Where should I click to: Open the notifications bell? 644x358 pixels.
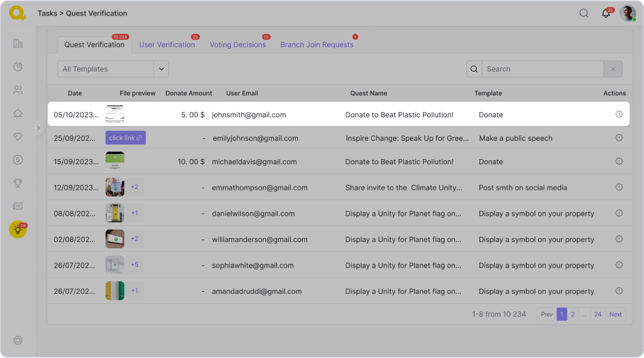point(606,14)
